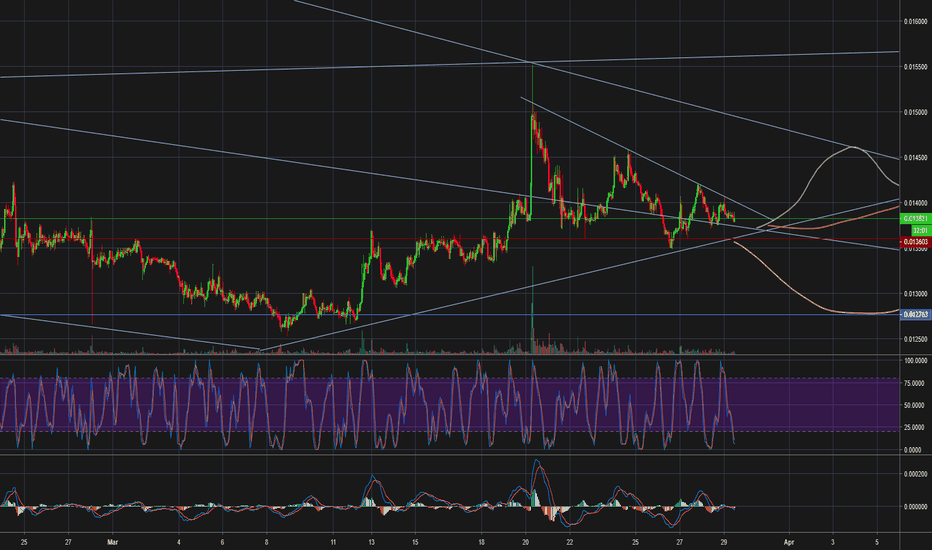Image resolution: width=932 pixels, height=550 pixels.
Task: Click date 11 on the time axis
Action: 333,542
